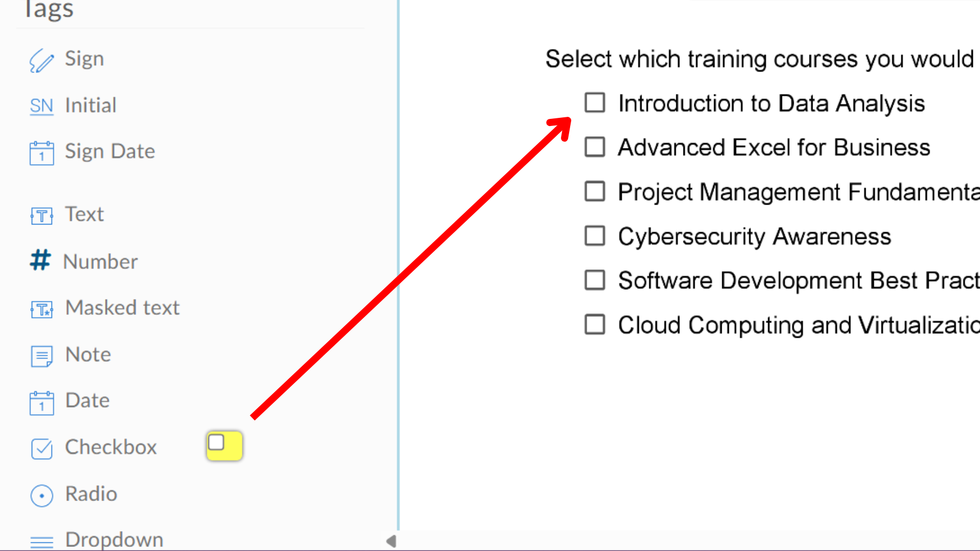
Task: Check the Software Development Best Practices box
Action: pos(595,280)
